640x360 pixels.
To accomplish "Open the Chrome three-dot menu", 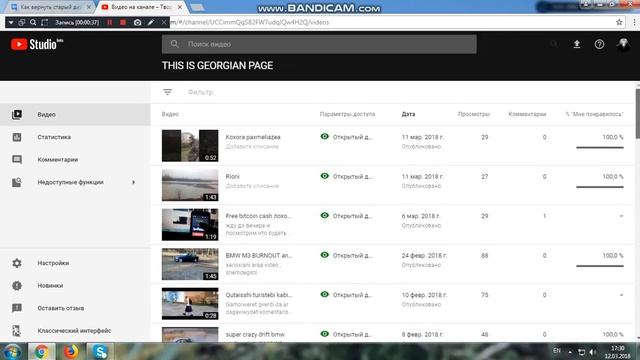I will (634, 22).
